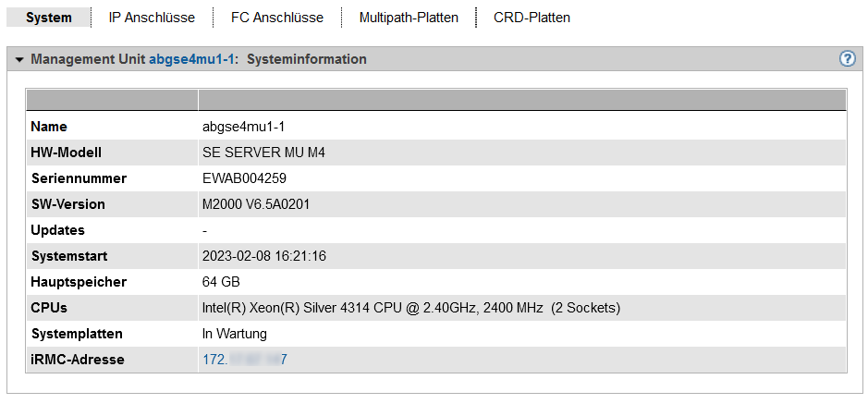This screenshot has height=416, width=868.
Task: Click the abgse4mu1-1 link in header
Action: [x=191, y=59]
